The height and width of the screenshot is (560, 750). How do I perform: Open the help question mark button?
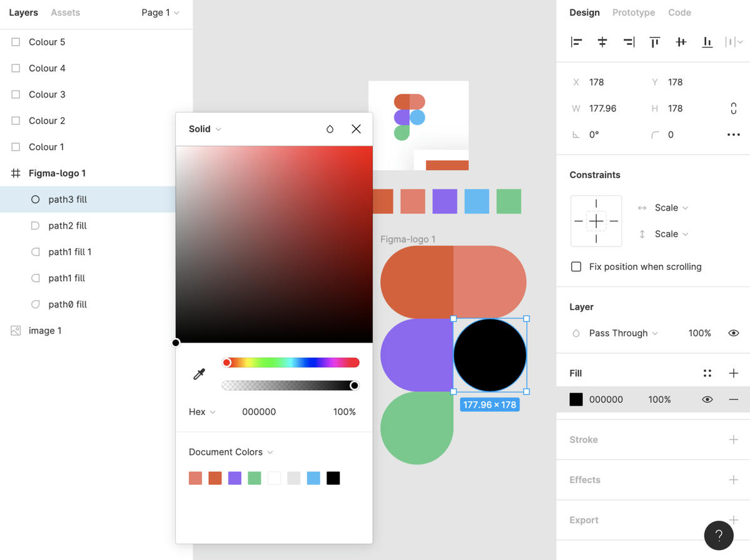tap(719, 536)
